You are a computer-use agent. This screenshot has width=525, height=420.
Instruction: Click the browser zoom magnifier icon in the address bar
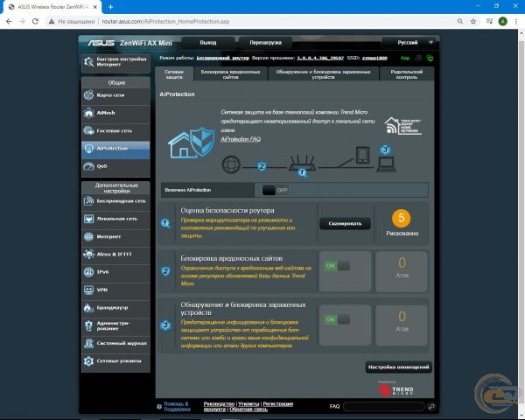point(460,21)
